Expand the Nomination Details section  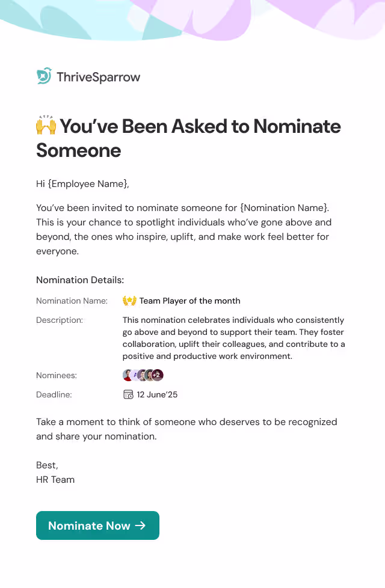[x=79, y=280]
